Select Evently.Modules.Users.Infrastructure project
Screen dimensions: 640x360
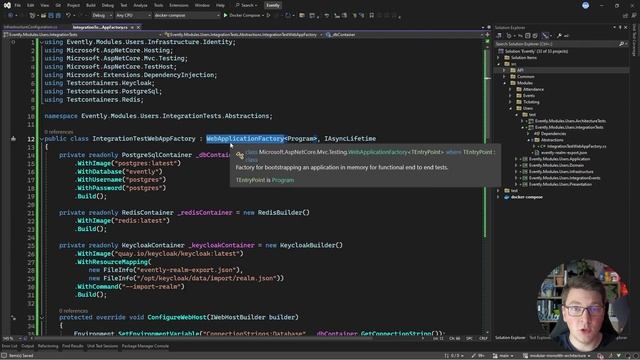(561, 171)
